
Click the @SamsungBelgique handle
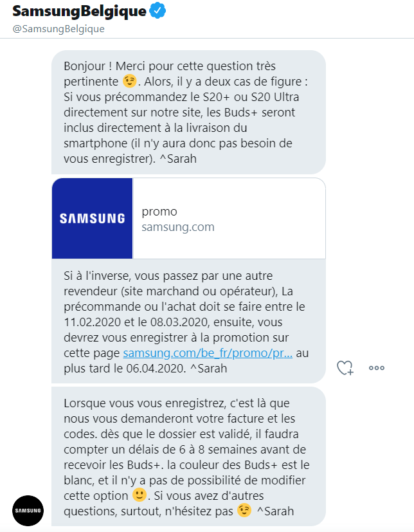59,29
